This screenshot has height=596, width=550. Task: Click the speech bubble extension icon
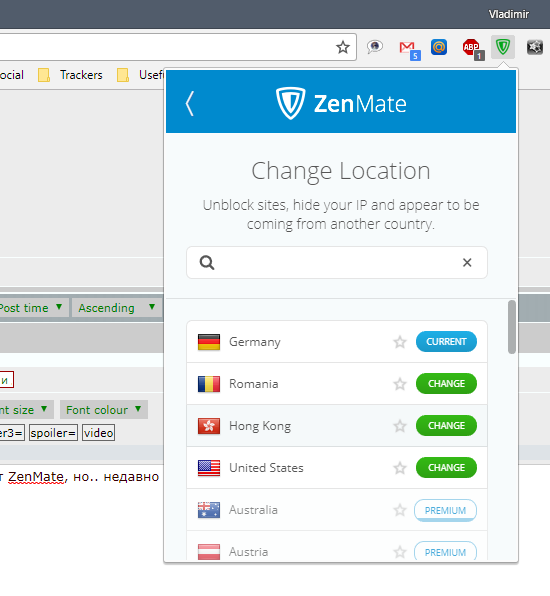[x=375, y=47]
